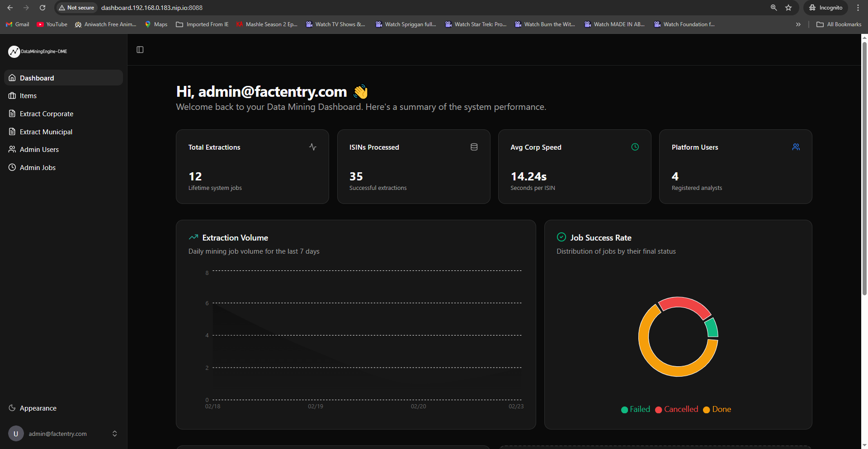Click the 02/18 chart date label
The width and height of the screenshot is (868, 449).
(x=212, y=406)
